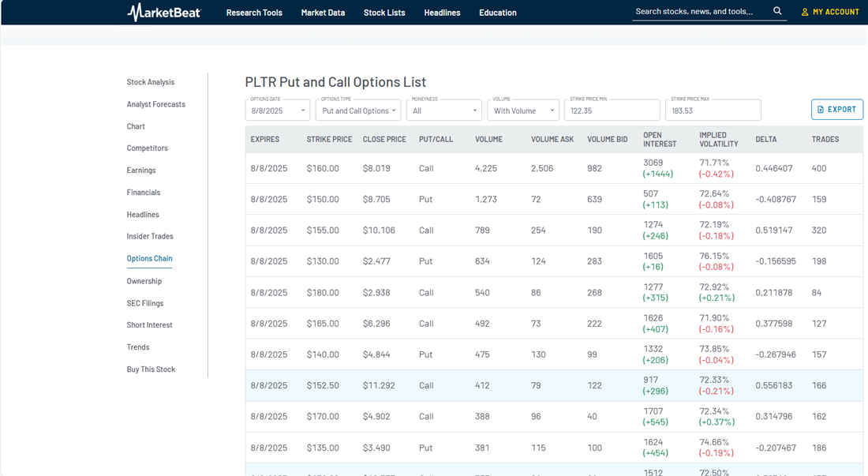Click the My Account user icon
This screenshot has width=868, height=476.
click(805, 12)
